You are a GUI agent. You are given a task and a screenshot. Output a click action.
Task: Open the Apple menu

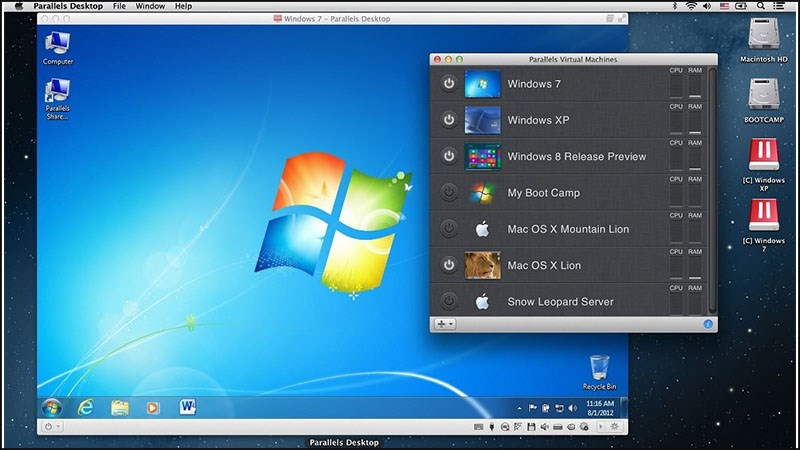coord(19,6)
